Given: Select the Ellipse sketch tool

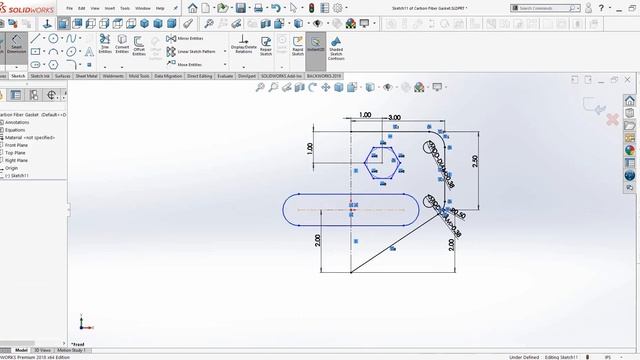Looking at the screenshot, I should tap(71, 52).
